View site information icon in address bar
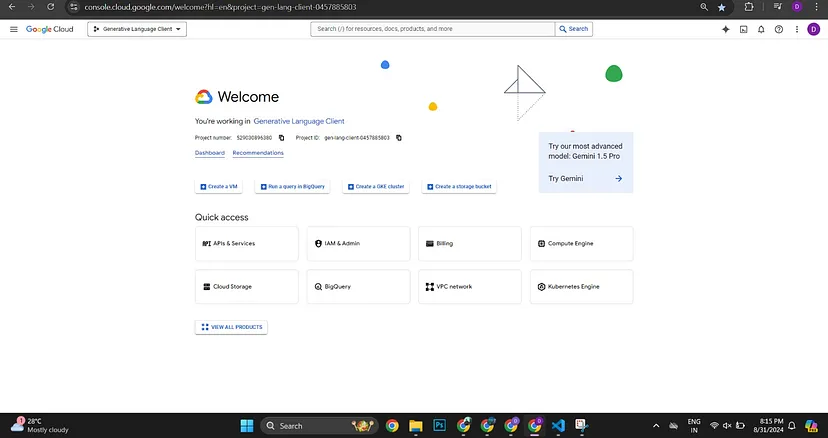Screen dimensions: 828x438 (74, 7)
